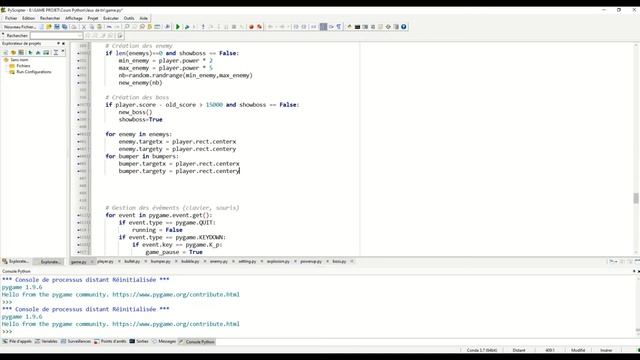This screenshot has width=640, height=360.
Task: Click the Clear all breakpoints icon
Action: point(260,27)
